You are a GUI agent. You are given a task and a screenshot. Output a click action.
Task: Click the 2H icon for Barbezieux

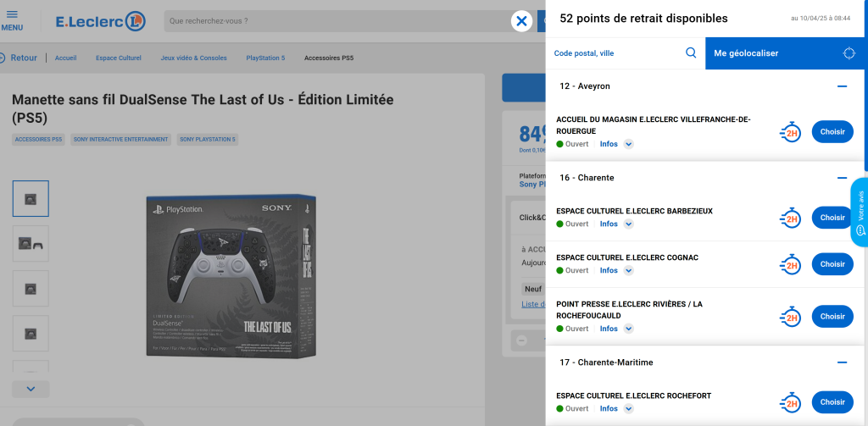(791, 218)
